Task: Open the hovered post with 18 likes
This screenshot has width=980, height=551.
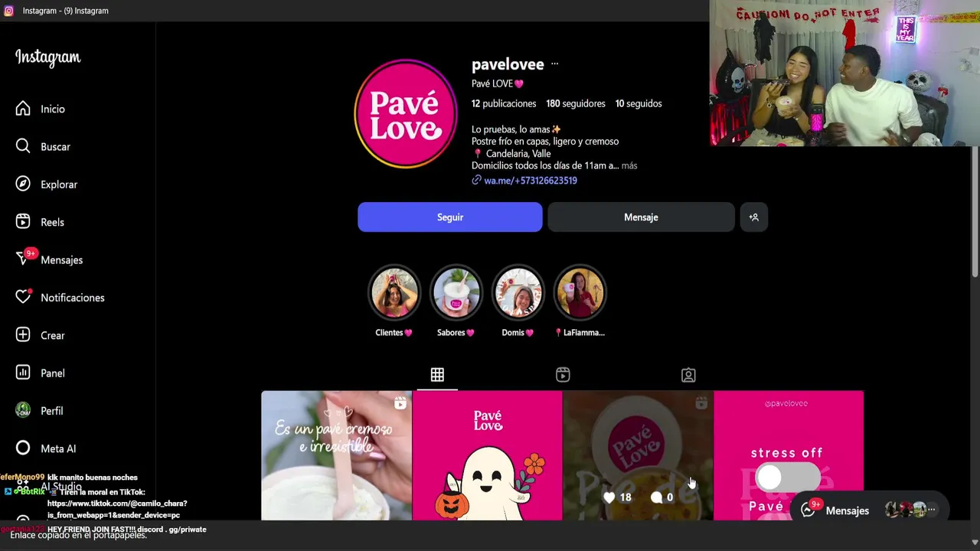Action: click(638, 455)
